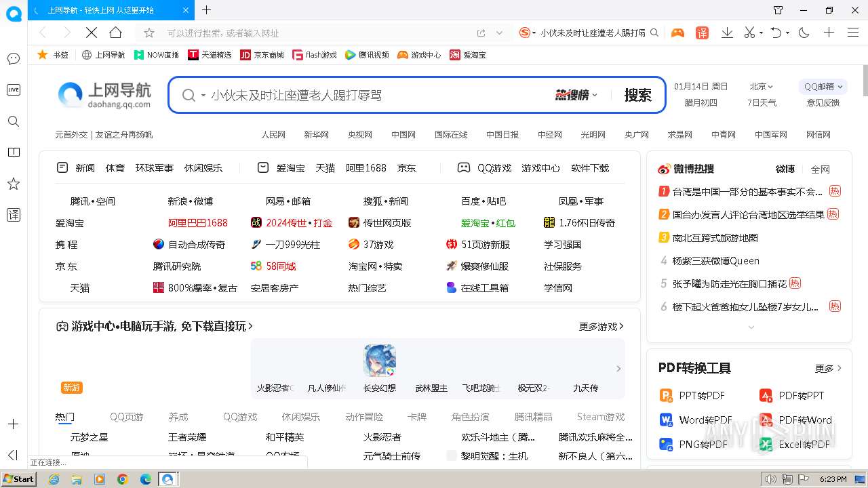Expand the address bar history dropdown

[x=500, y=33]
